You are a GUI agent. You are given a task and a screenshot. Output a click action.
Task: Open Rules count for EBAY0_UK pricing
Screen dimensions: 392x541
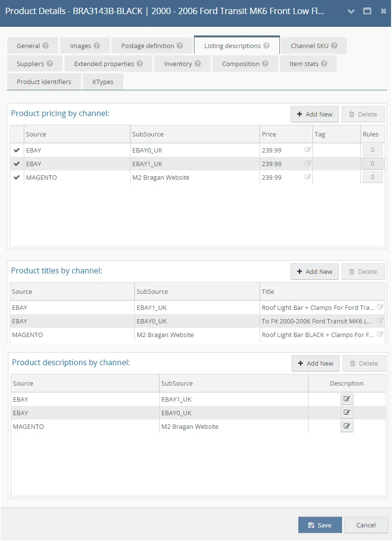pyautogui.click(x=372, y=150)
